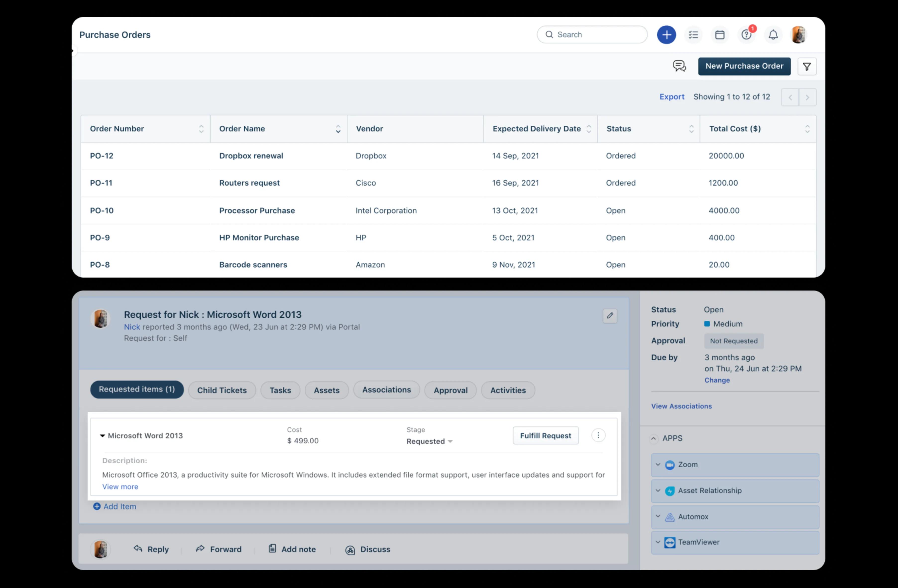Click the Nick reporter link
This screenshot has height=588, width=898.
pyautogui.click(x=132, y=327)
